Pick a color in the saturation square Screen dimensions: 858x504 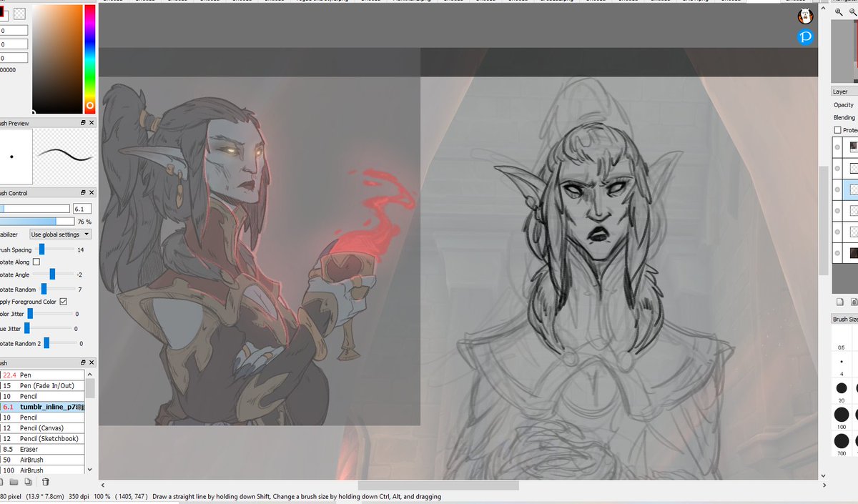[56, 59]
